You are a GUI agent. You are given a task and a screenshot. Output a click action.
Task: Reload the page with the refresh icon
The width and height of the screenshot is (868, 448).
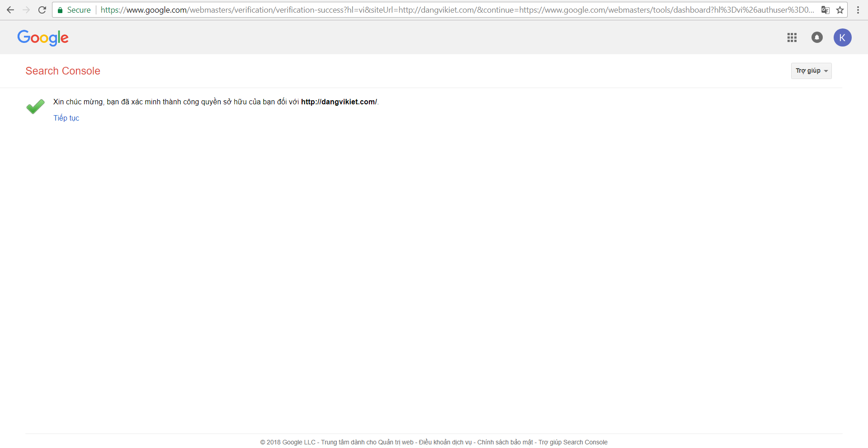click(x=42, y=10)
